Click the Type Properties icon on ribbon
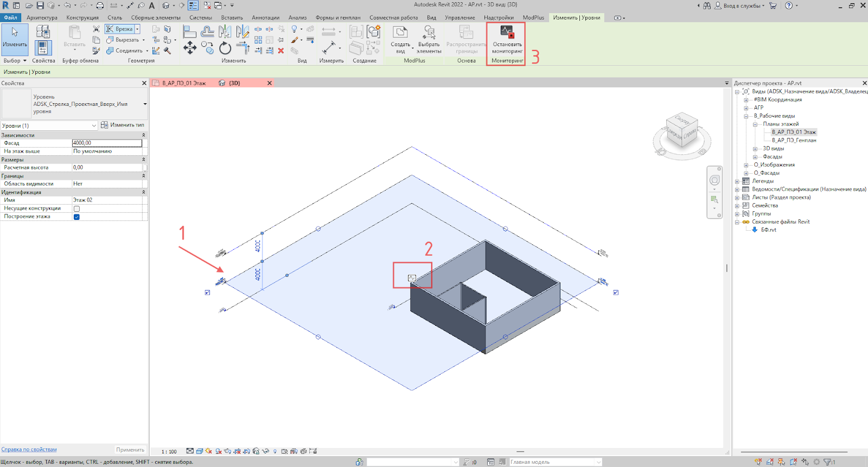Image resolution: width=868 pixels, height=467 pixels. point(43,31)
